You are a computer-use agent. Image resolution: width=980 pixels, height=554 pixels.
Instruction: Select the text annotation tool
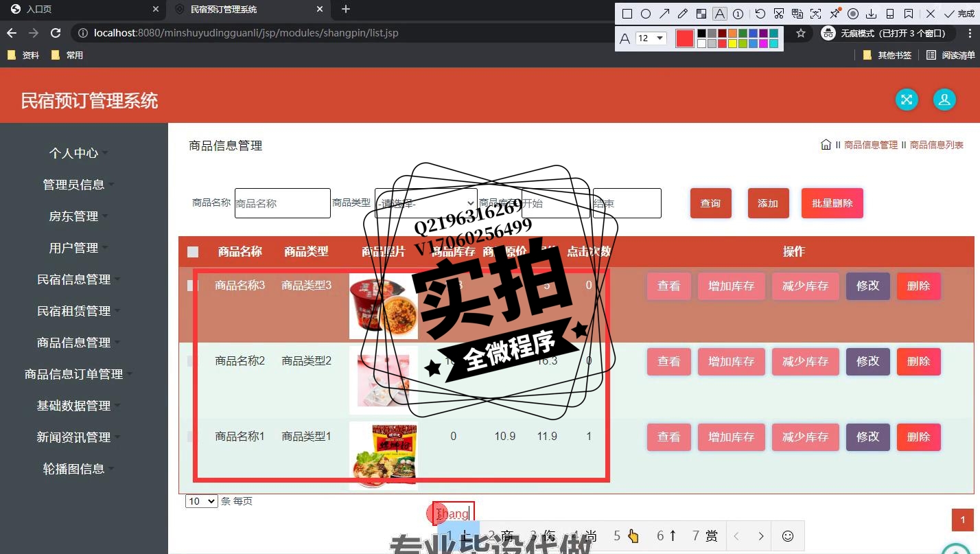[720, 14]
